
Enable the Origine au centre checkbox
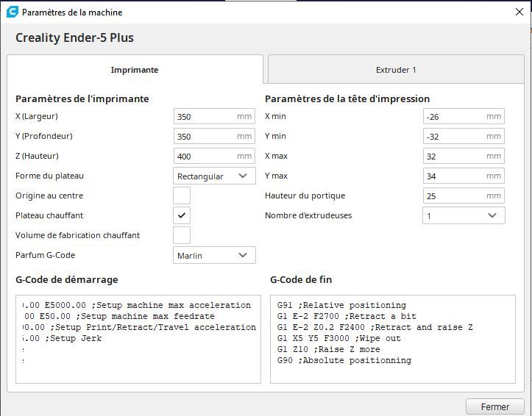182,196
